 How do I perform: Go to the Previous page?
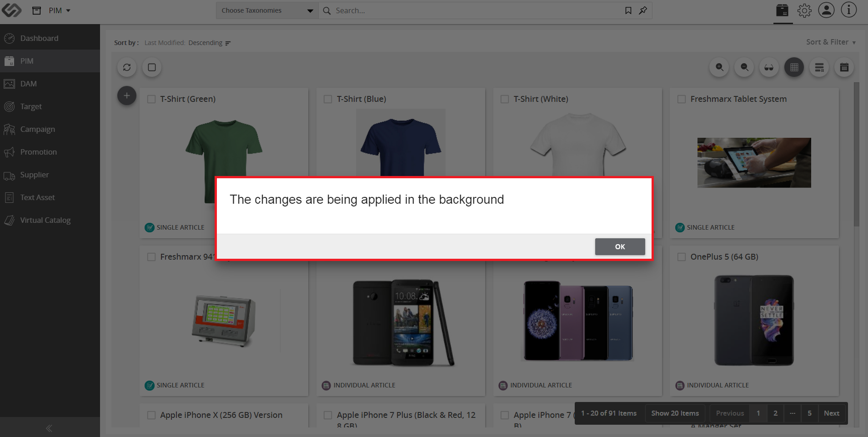tap(730, 413)
